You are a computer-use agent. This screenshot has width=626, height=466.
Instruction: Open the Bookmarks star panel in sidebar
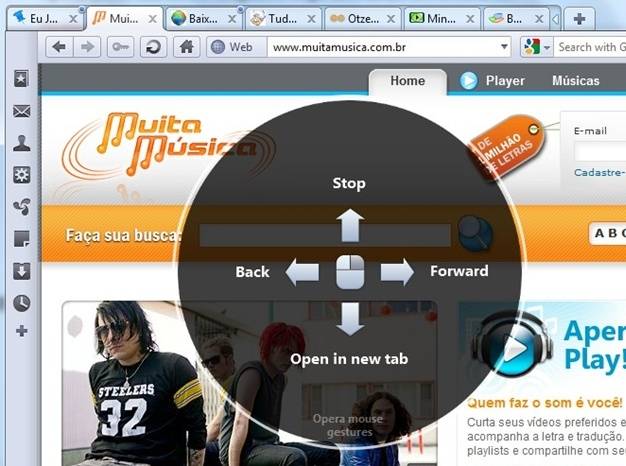tap(22, 79)
